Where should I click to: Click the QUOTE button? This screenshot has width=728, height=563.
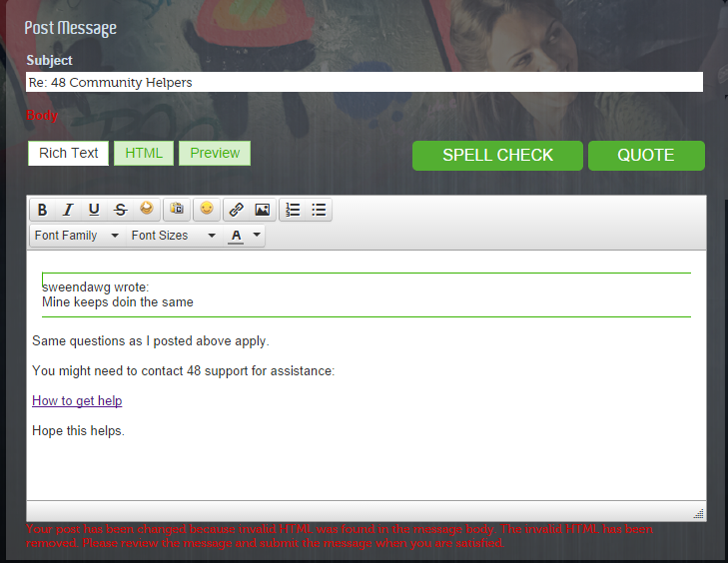click(646, 156)
